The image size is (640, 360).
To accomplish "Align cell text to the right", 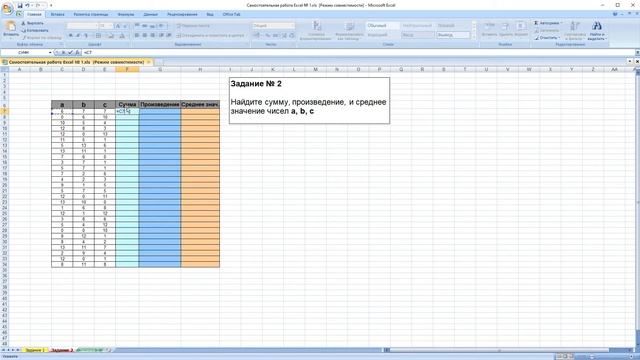I will point(152,36).
